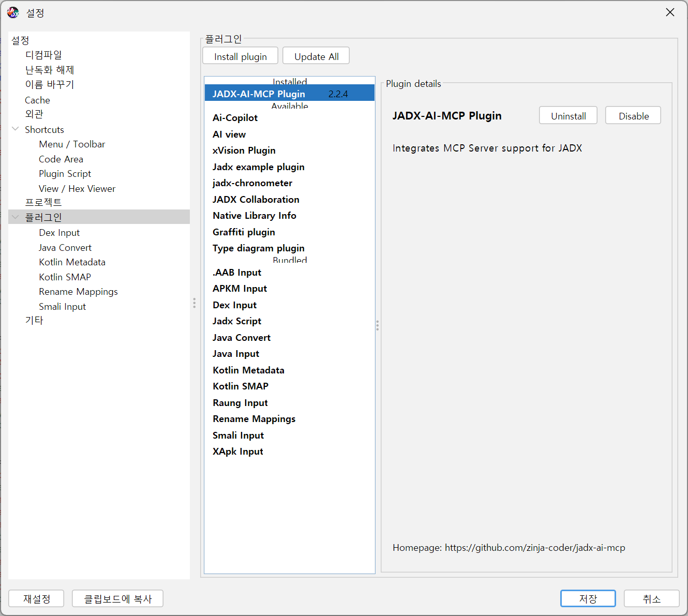Select 설정 root tree item
The width and height of the screenshot is (688, 616).
coord(20,40)
